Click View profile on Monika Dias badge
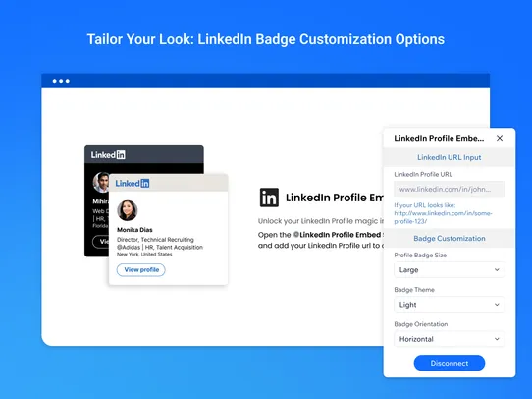Viewport: 532px width, 399px height. 141,270
